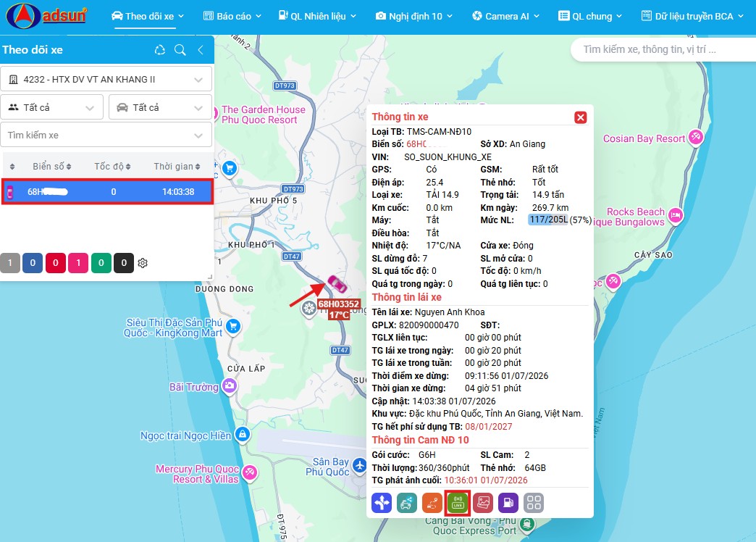
Task: Open the Tìm kiếm xe combo box
Action: pos(106,135)
